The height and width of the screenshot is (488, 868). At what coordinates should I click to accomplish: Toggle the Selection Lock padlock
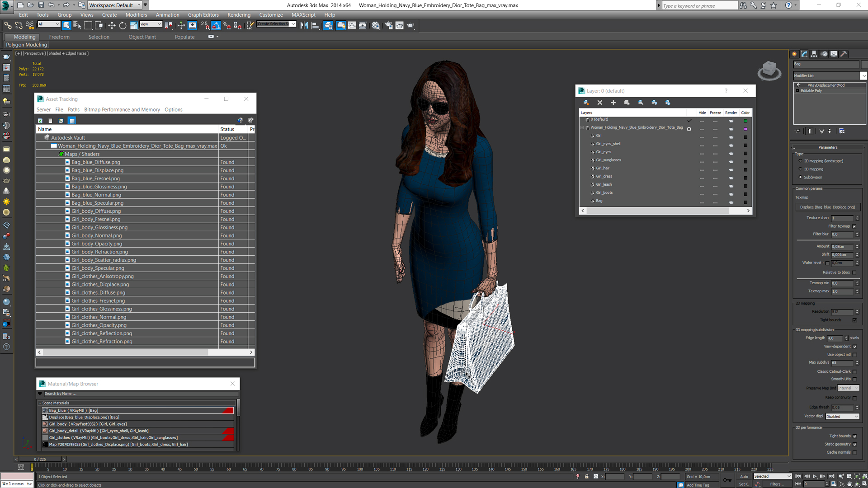pos(587,476)
